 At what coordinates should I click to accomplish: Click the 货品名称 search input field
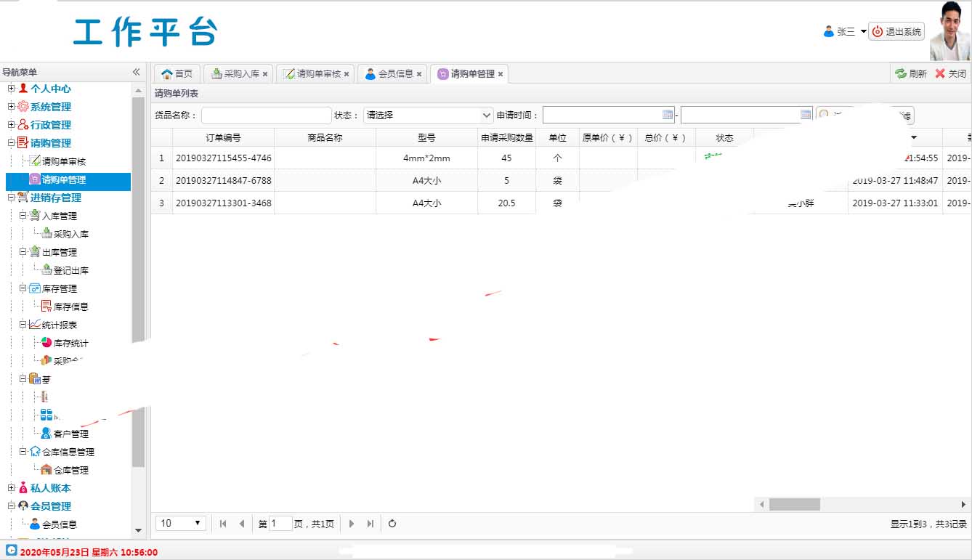[266, 115]
